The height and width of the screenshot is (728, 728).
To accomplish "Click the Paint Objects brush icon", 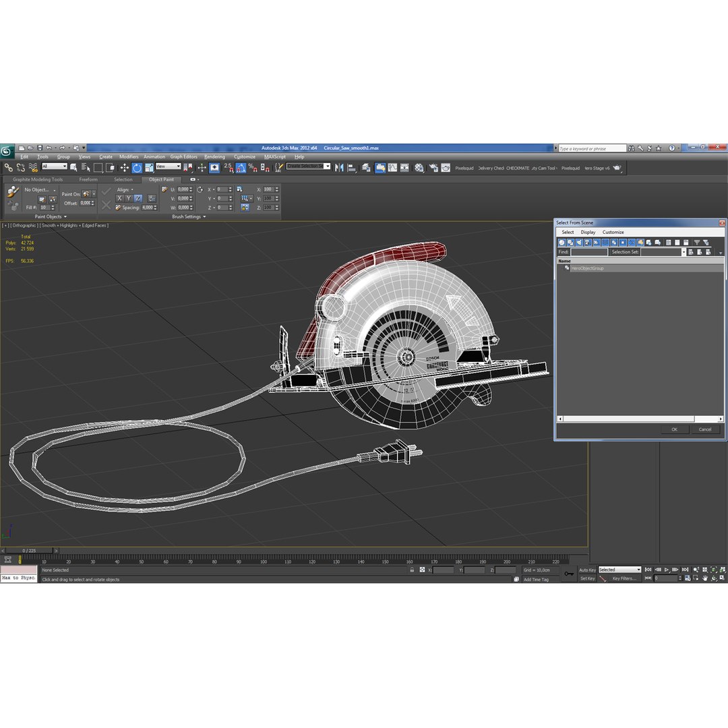I will (13, 191).
